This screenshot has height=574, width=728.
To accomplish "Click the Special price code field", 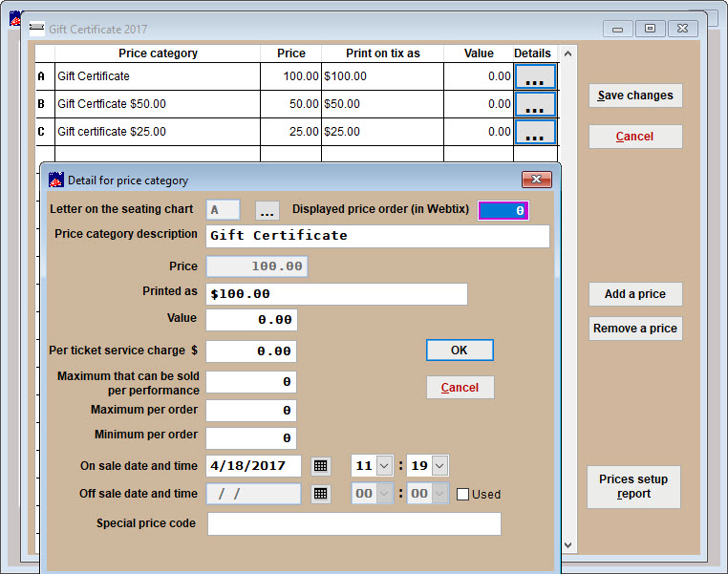I will (354, 524).
